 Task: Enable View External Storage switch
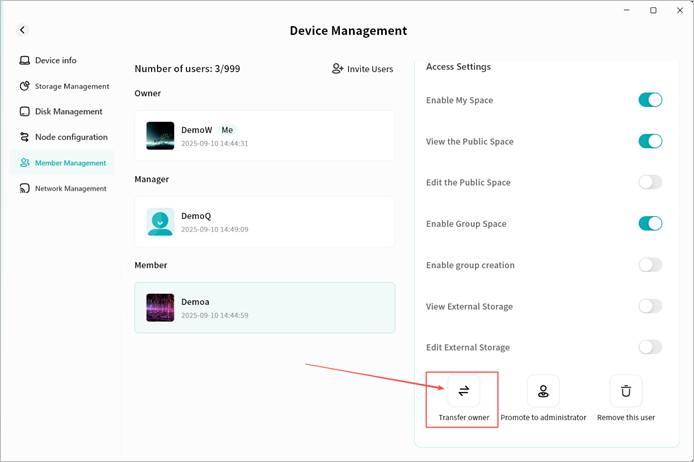pyautogui.click(x=650, y=306)
